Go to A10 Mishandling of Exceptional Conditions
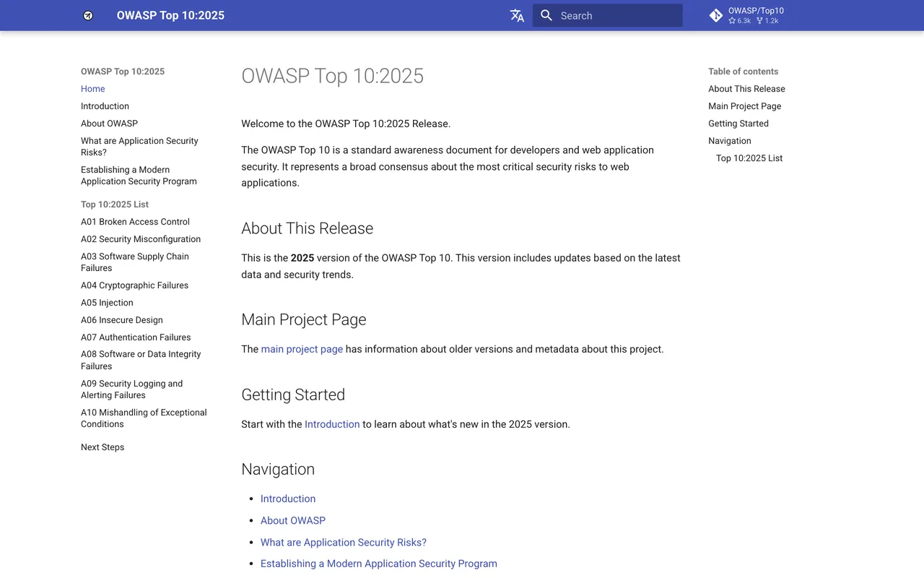 pos(144,418)
